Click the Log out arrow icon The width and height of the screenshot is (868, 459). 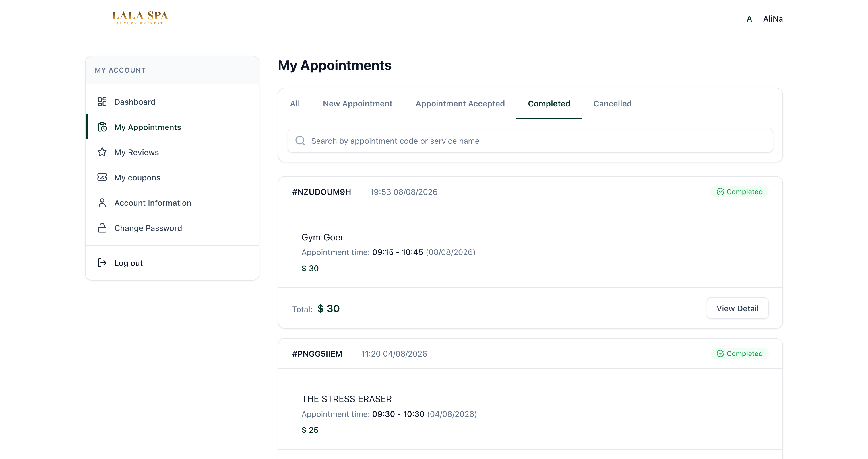pos(102,263)
